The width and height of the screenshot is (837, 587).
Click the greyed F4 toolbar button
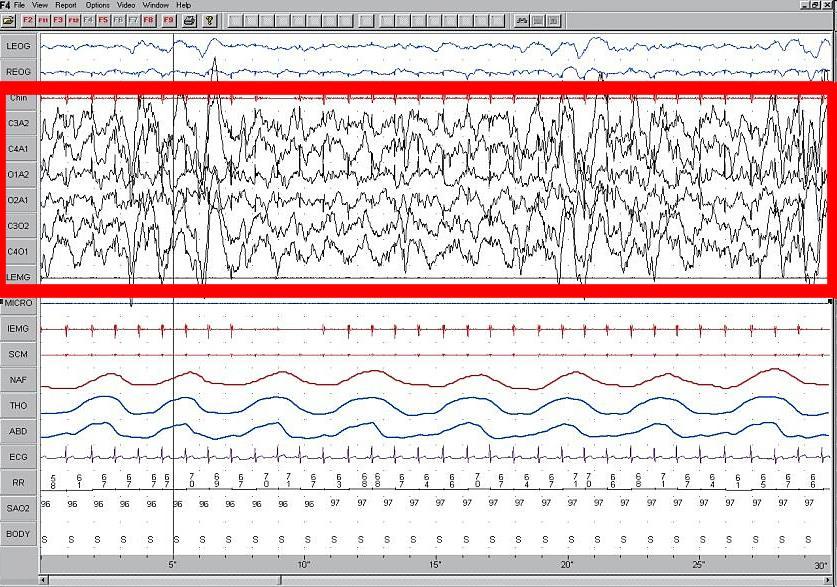(x=88, y=20)
